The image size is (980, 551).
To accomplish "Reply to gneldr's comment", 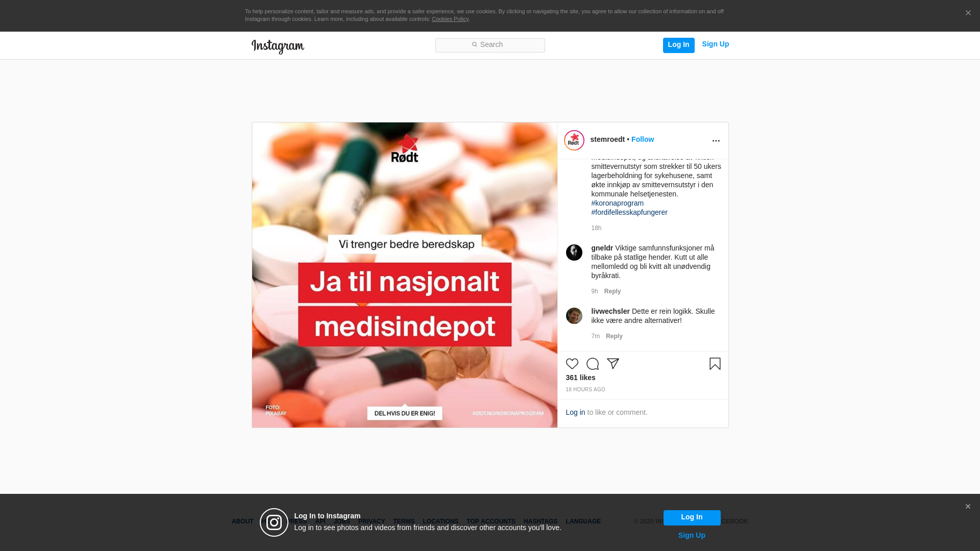I will [612, 291].
